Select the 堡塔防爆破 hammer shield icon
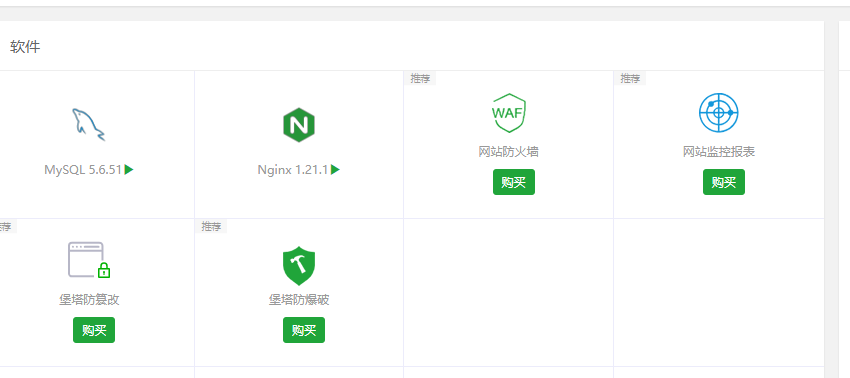This screenshot has width=850, height=378. pos(299,266)
